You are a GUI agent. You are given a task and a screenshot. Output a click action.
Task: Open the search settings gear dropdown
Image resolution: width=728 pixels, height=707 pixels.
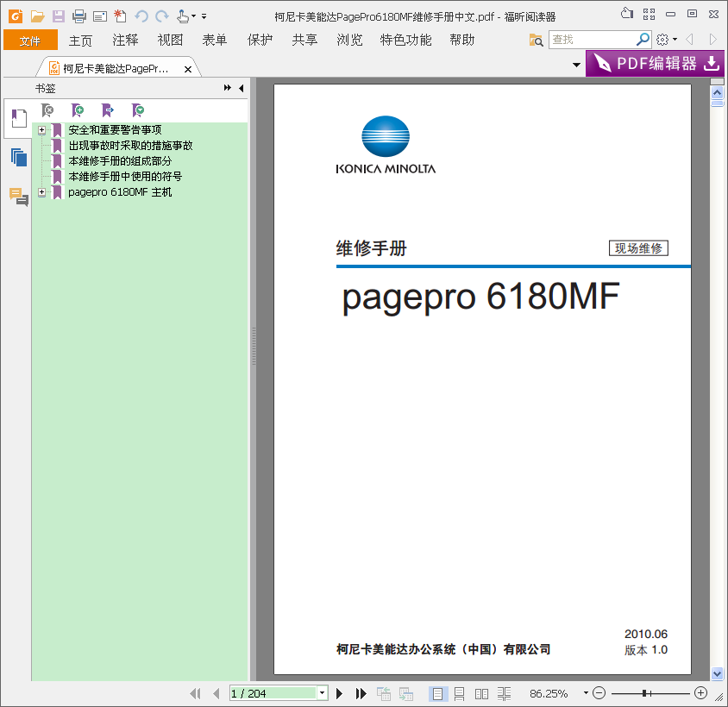click(667, 40)
